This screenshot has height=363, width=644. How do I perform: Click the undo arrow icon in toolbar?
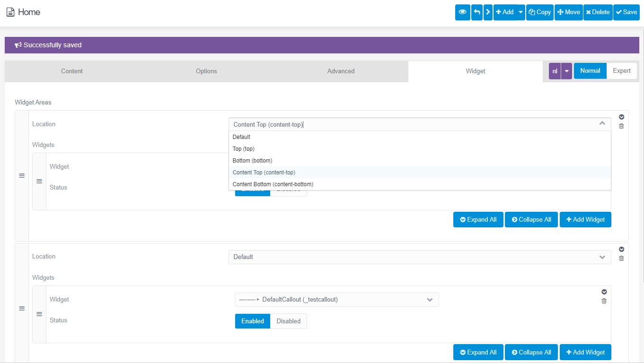pos(477,12)
